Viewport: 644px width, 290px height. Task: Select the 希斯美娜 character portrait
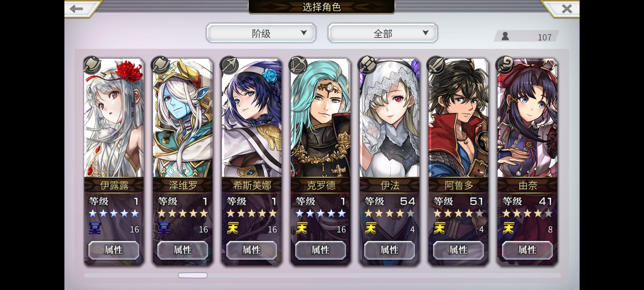(252, 118)
